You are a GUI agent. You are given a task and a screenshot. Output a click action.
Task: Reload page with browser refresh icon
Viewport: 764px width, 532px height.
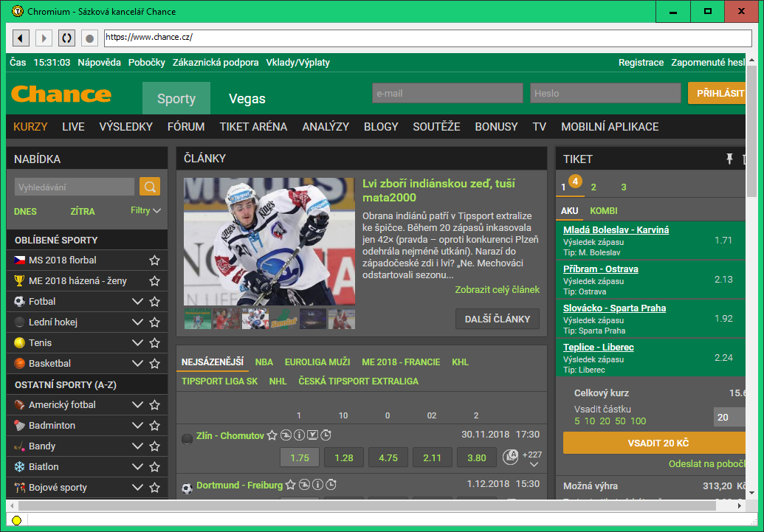pos(66,38)
